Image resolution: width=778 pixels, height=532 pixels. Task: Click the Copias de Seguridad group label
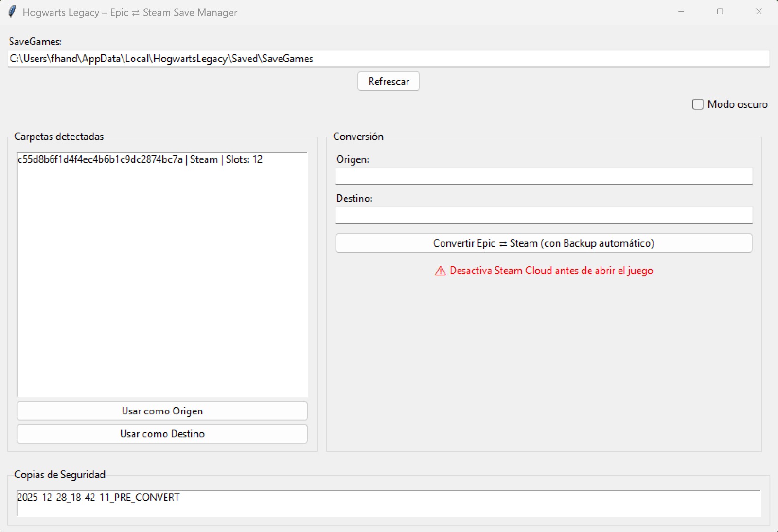click(59, 474)
